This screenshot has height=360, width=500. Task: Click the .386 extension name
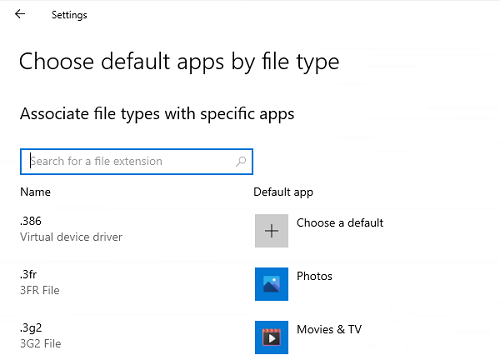click(x=31, y=221)
